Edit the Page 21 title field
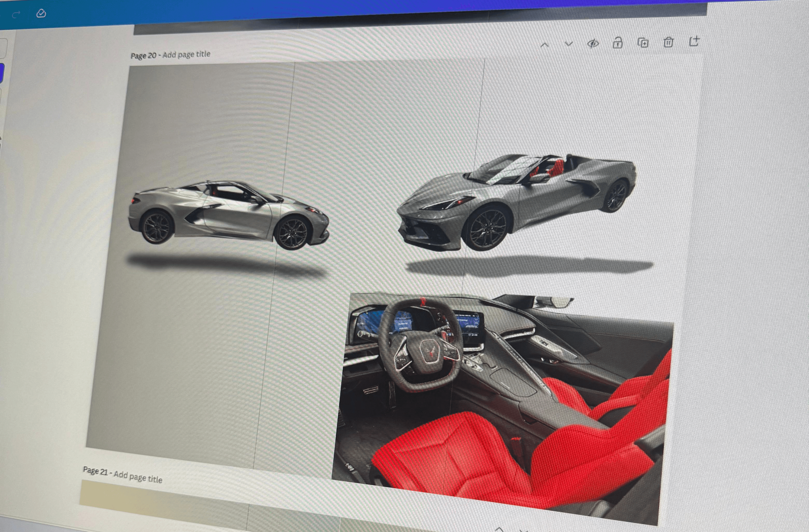 [138, 478]
